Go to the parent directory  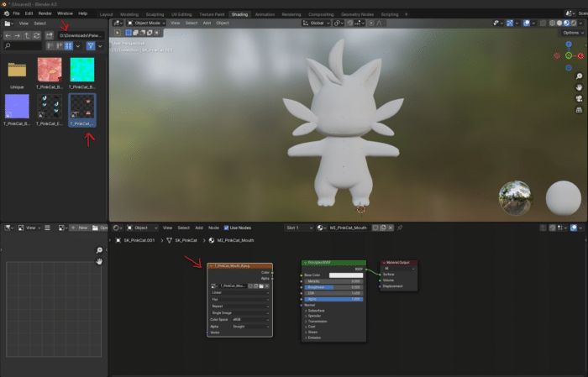click(x=27, y=35)
